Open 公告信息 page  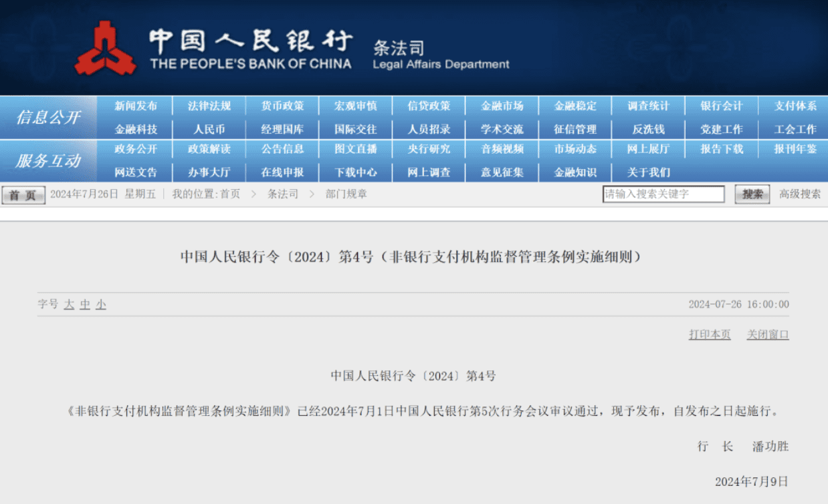(282, 149)
